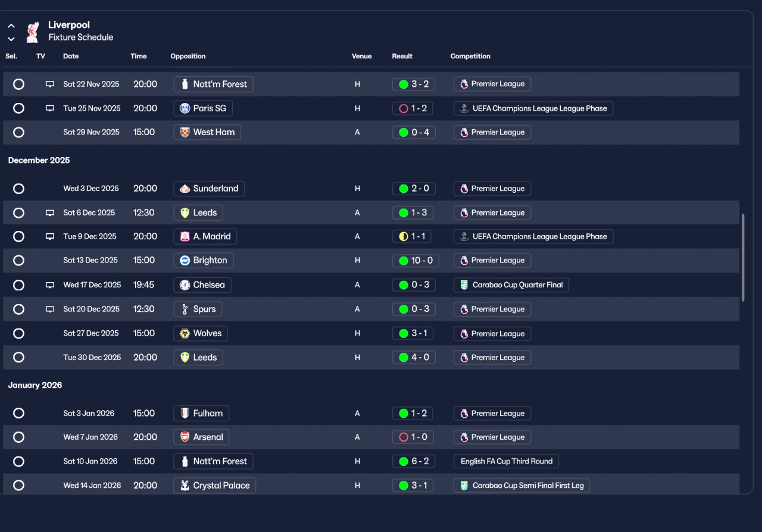Click the TV icon on the Spurs row
Image resolution: width=762 pixels, height=532 pixels.
[x=50, y=309]
